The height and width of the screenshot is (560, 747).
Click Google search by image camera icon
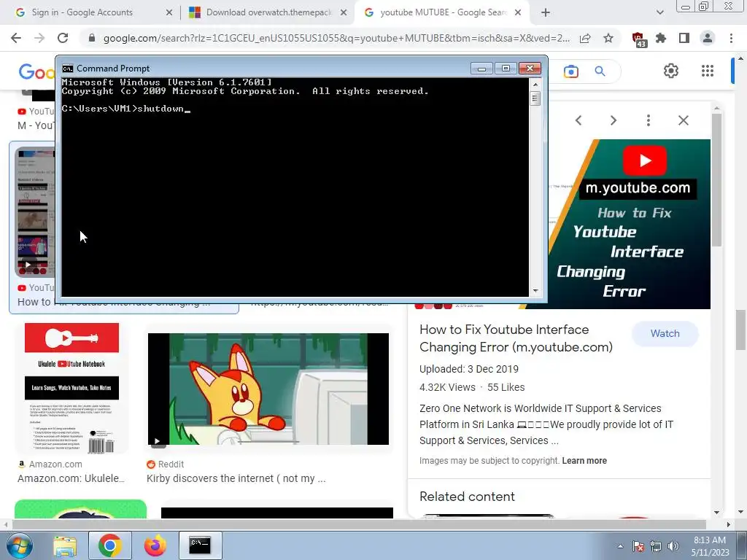570,71
